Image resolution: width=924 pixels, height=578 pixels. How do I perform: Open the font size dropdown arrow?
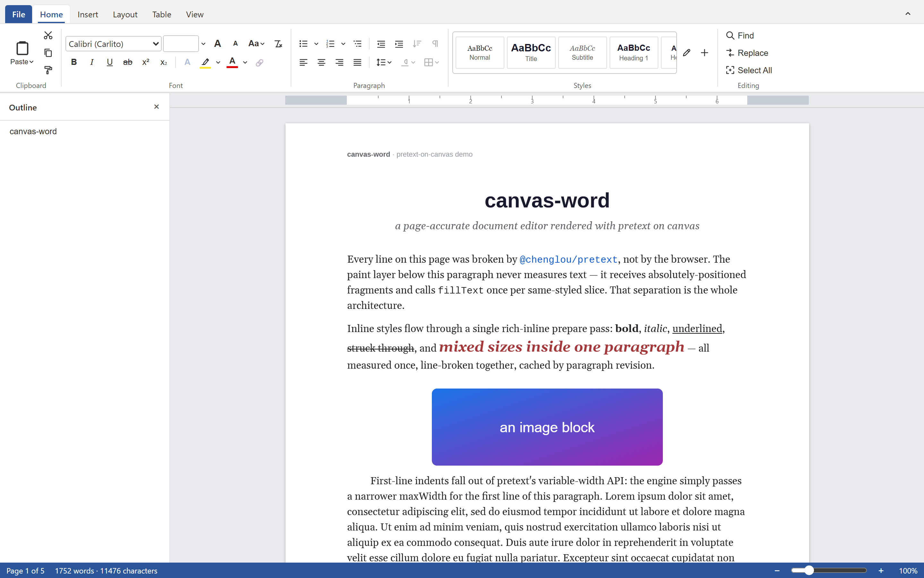point(203,44)
